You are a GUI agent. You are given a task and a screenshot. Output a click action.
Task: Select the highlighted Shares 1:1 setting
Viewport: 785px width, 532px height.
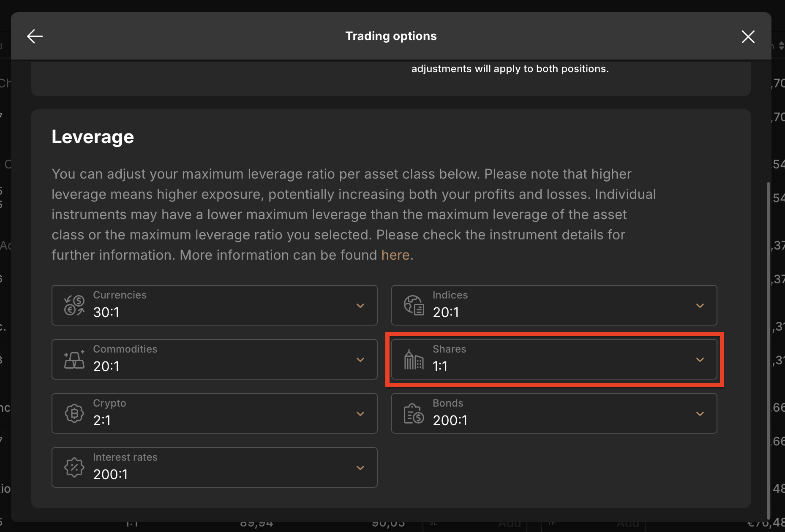point(554,359)
